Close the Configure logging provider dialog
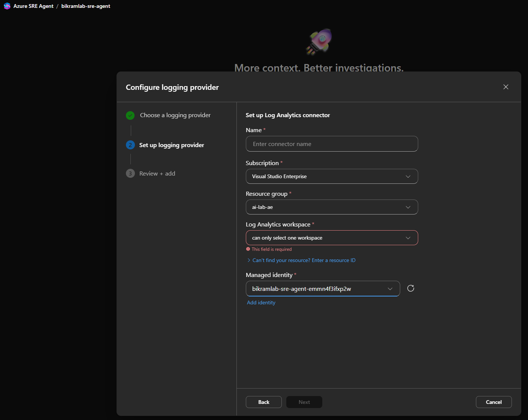The width and height of the screenshot is (528, 420). pos(506,87)
